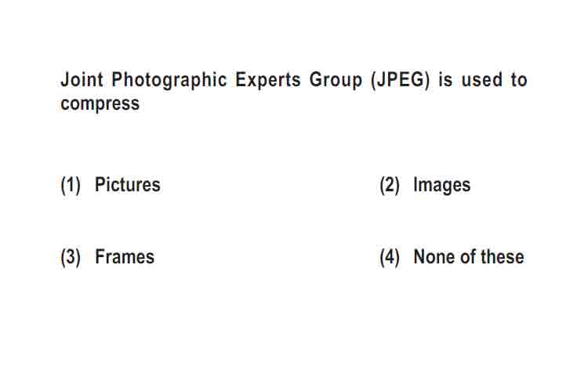
Task: Click the word 'to' ending first line
Action: [x=519, y=79]
